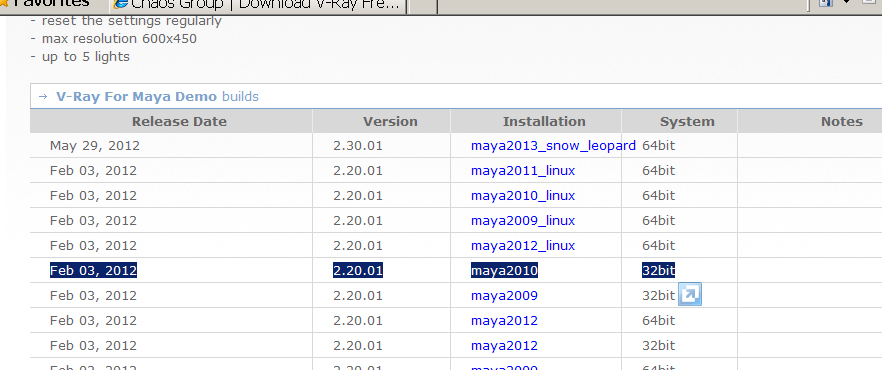Screen dimensions: 882x370
Task: Click 64bit in the maya2010_linux row
Action: pos(659,196)
